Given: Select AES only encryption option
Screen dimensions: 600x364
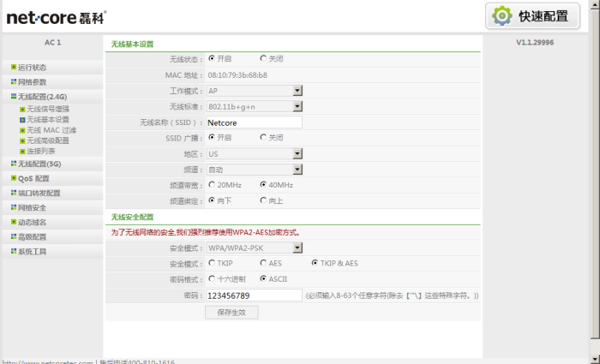Looking at the screenshot, I should (x=263, y=263).
